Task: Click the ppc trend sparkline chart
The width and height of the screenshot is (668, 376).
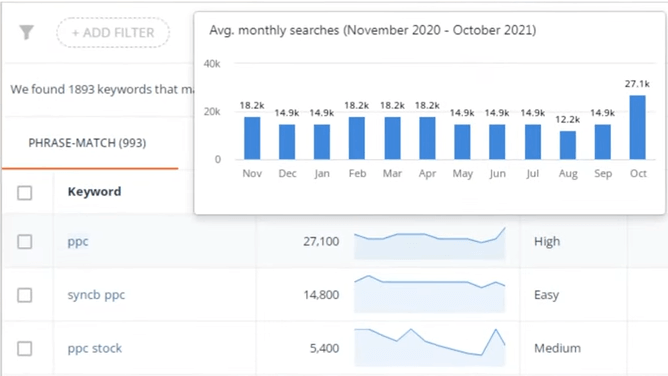Action: point(429,243)
